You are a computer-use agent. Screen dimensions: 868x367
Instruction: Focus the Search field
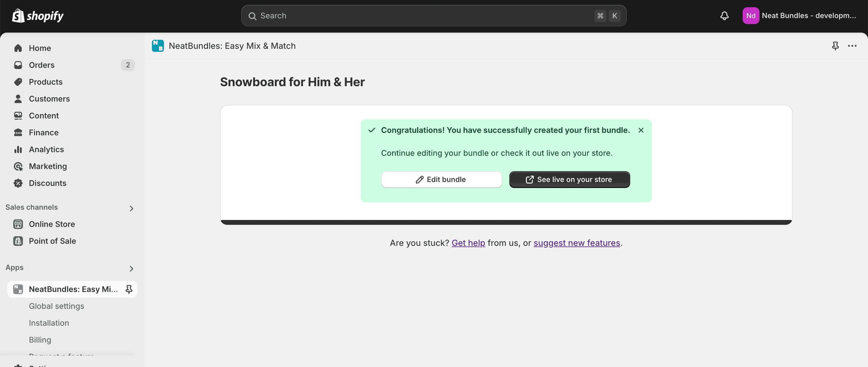click(x=434, y=16)
